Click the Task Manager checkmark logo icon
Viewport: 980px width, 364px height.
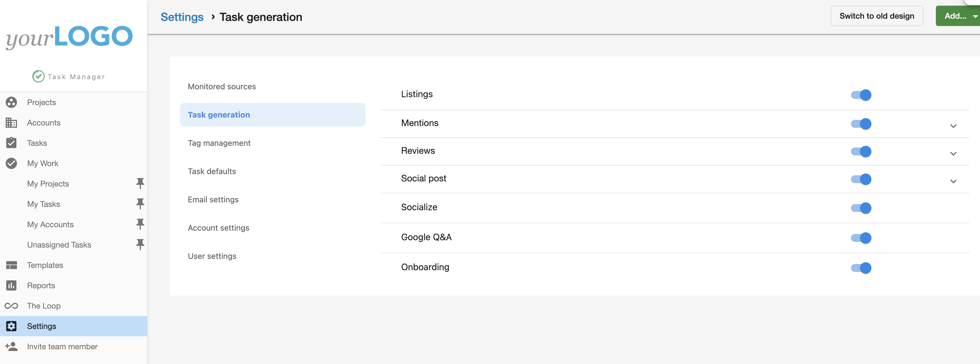[x=38, y=76]
